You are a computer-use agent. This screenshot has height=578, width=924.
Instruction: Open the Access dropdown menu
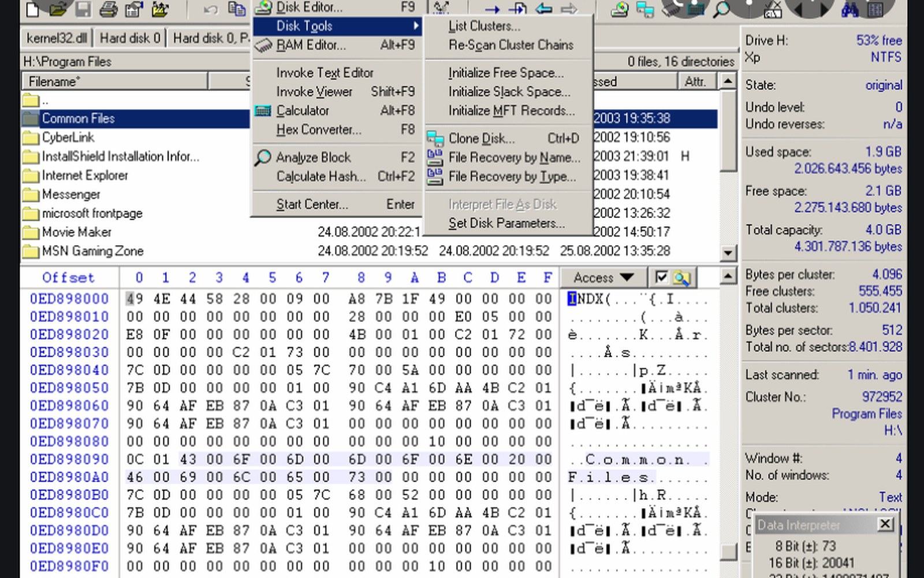[x=603, y=278]
